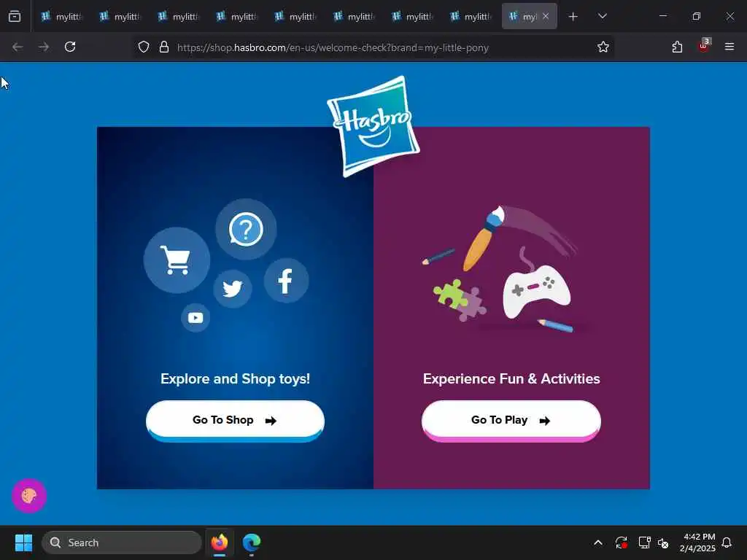
Task: Click the YouTube icon
Action: pos(196,318)
